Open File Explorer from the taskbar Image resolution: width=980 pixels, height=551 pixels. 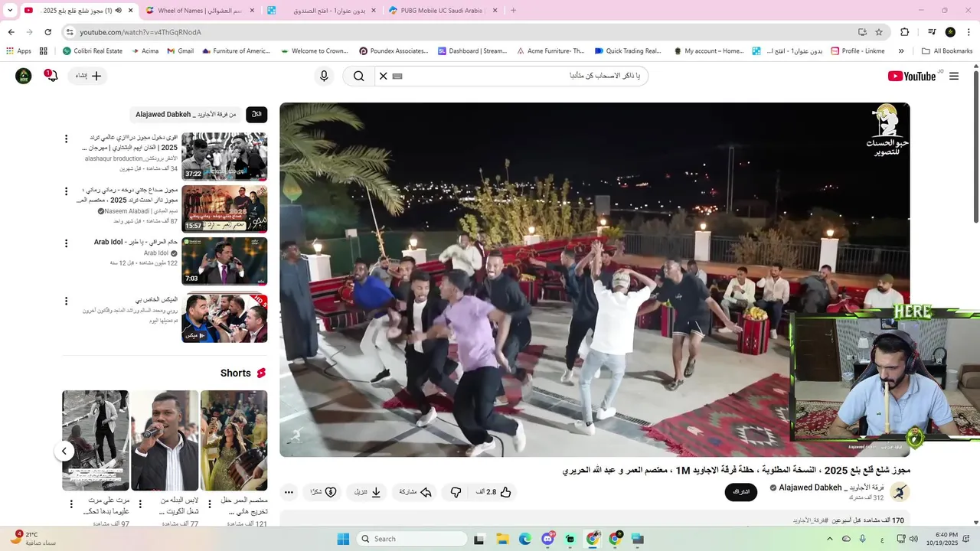tap(502, 539)
